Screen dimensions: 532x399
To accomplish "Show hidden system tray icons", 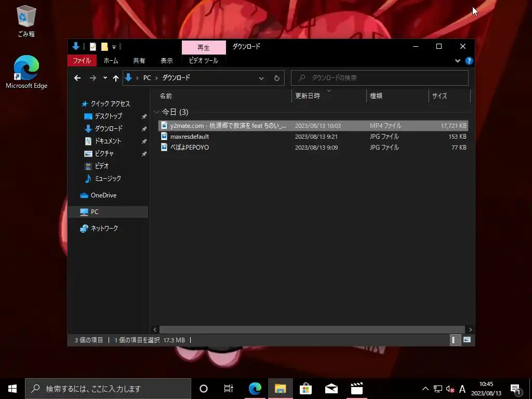I will tap(425, 389).
